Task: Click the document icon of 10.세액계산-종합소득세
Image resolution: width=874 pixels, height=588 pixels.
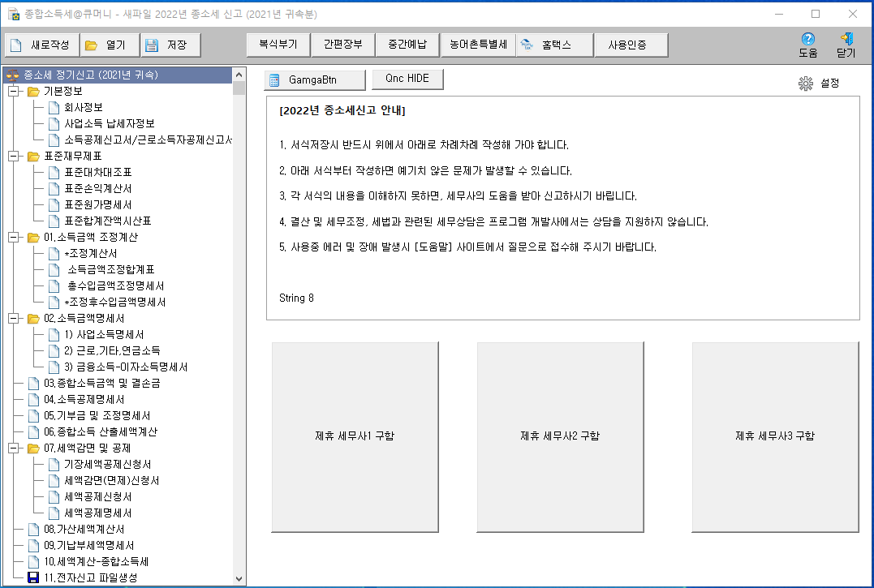Action: pyautogui.click(x=33, y=562)
